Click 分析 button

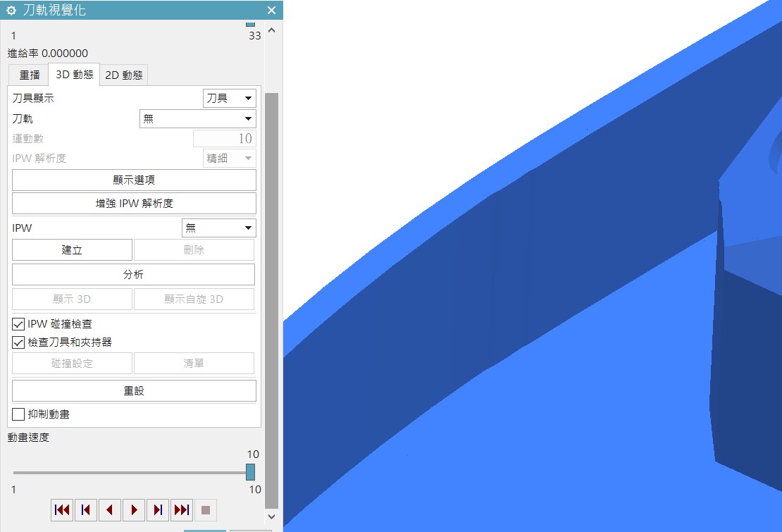133,274
